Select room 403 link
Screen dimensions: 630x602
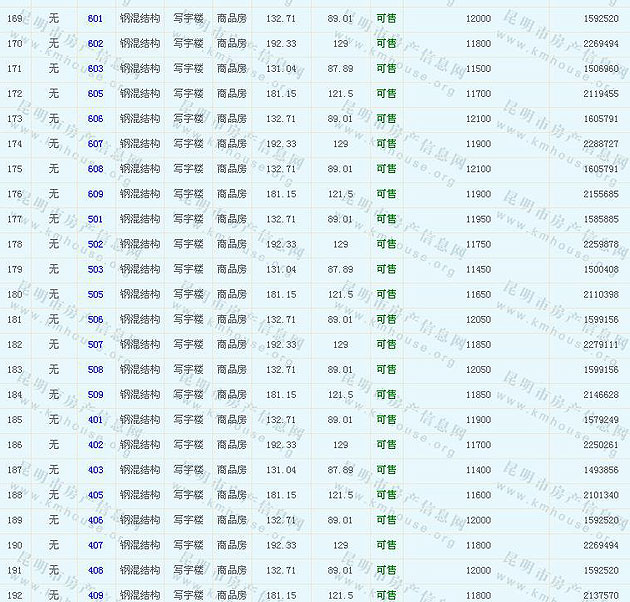coord(95,470)
